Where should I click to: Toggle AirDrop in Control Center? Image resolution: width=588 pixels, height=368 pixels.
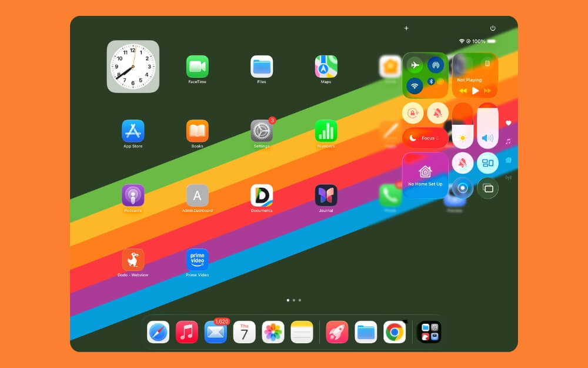click(x=436, y=65)
